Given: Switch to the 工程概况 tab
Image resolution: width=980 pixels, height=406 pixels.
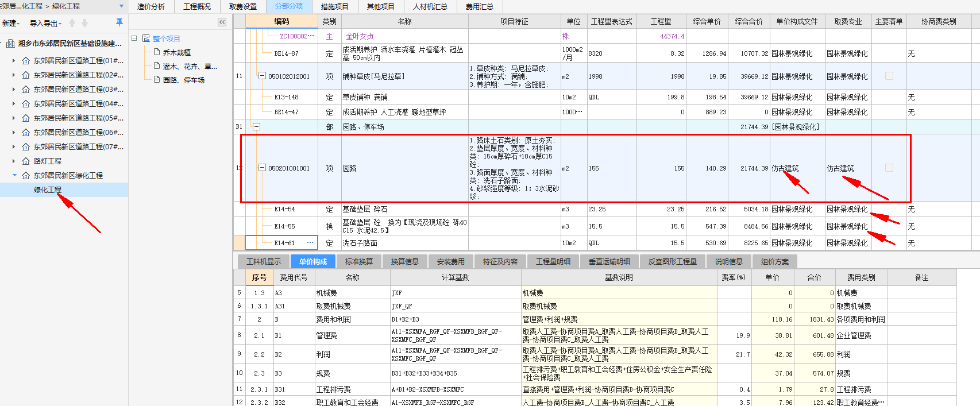Looking at the screenshot, I should (x=197, y=6).
